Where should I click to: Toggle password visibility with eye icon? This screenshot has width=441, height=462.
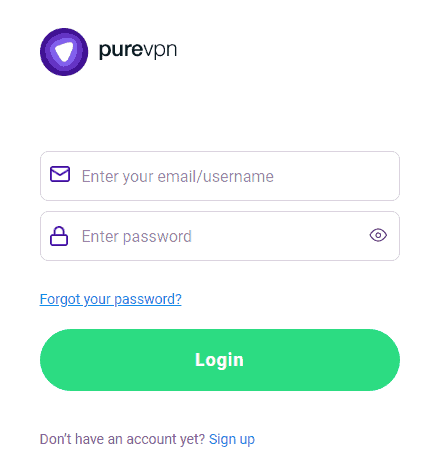(x=378, y=235)
